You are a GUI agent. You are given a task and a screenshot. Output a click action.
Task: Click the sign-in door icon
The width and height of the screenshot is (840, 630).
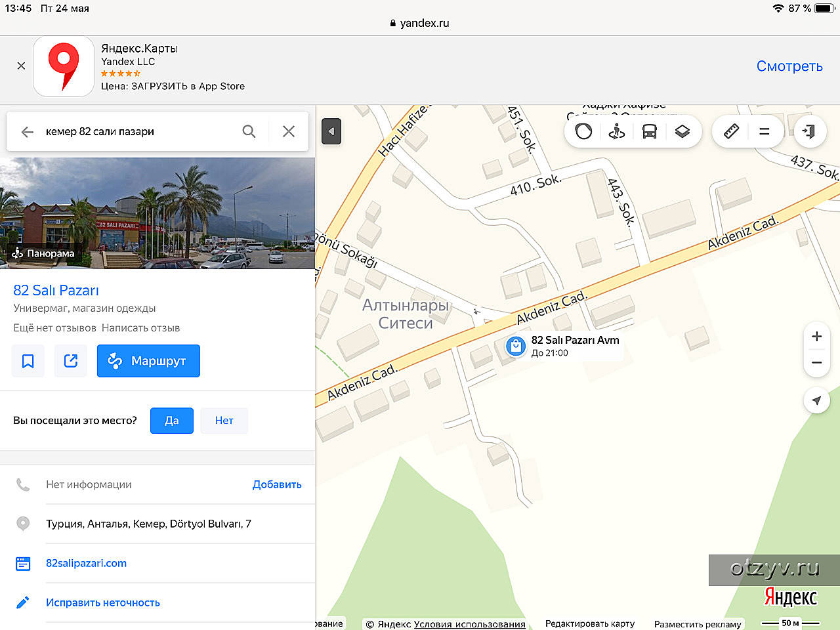pyautogui.click(x=809, y=131)
